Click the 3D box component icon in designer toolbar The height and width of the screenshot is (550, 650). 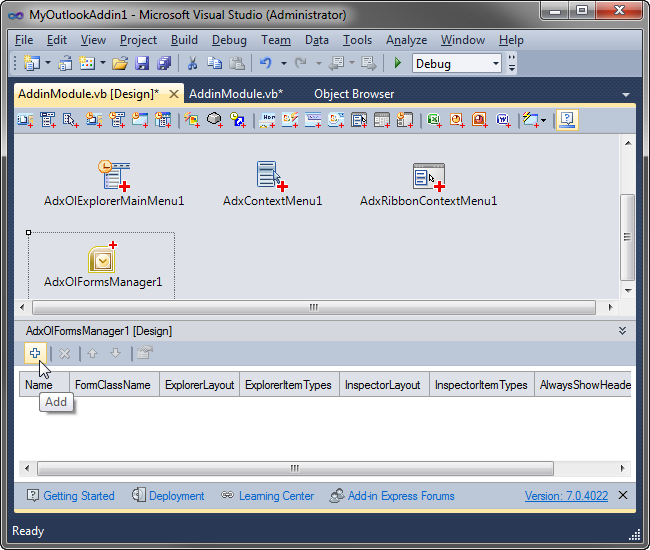tap(215, 120)
